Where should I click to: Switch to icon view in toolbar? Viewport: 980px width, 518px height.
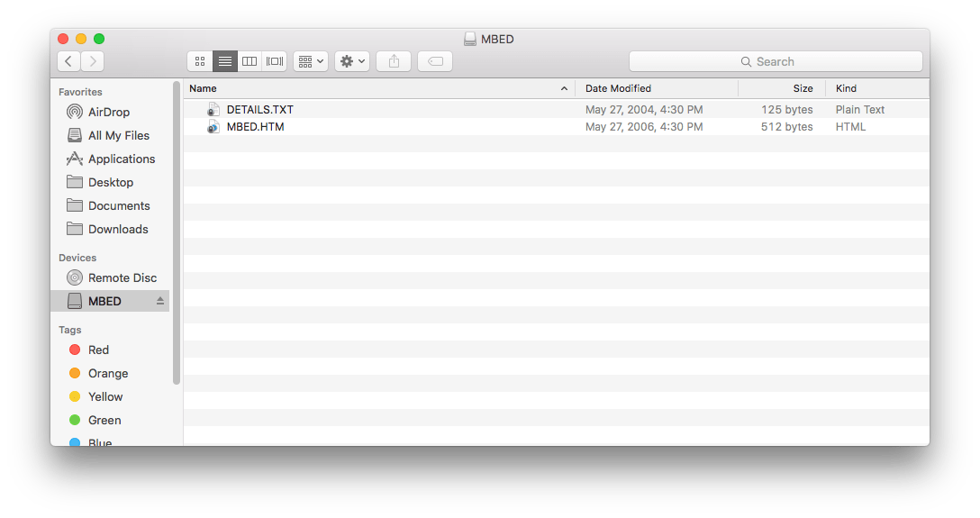click(200, 61)
